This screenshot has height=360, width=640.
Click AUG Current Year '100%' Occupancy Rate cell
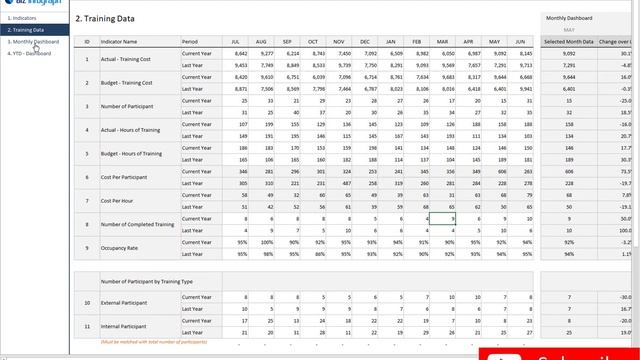(262, 242)
